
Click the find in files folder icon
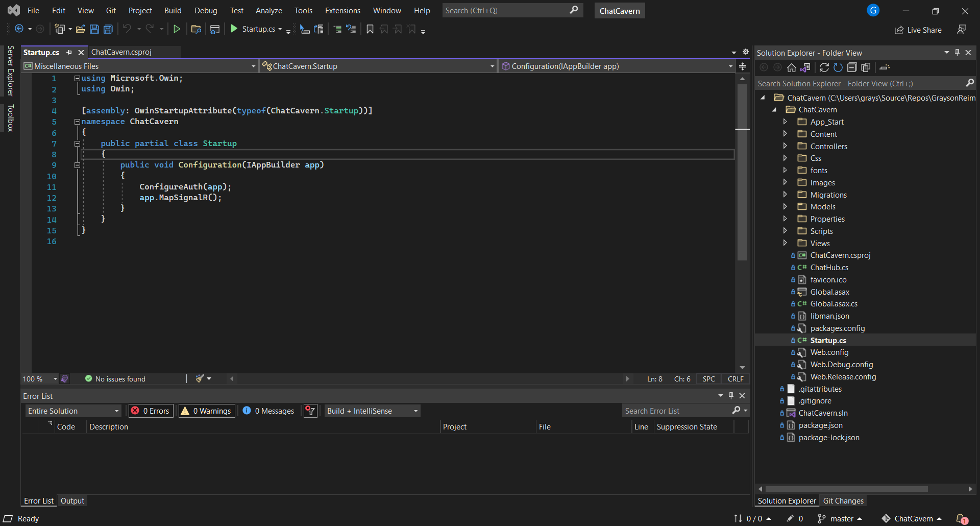196,29
